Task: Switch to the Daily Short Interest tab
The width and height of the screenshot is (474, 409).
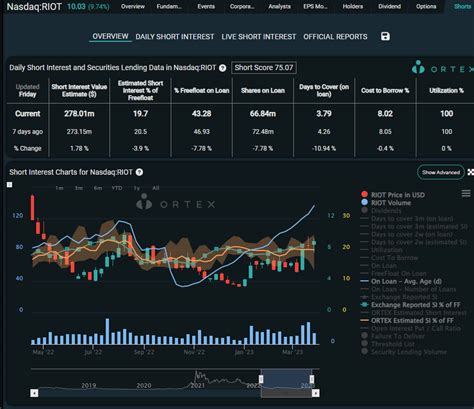Action: [x=175, y=37]
